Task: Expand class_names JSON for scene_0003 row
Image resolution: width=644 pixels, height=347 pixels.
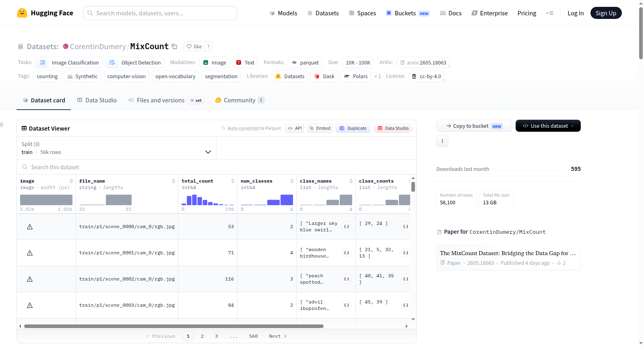Action: [347, 305]
